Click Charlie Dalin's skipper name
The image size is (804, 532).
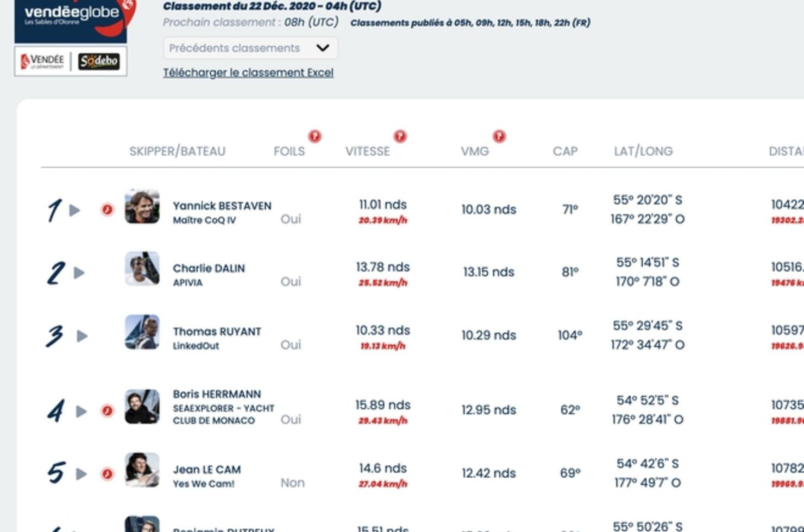[x=209, y=268]
